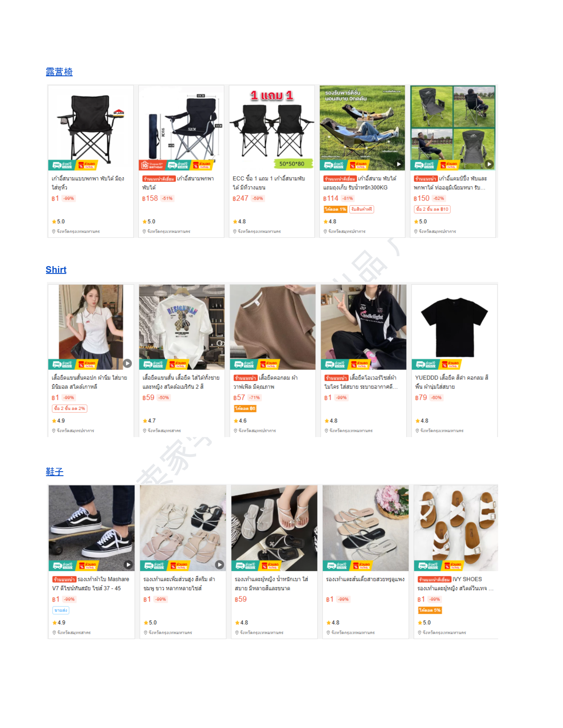Play video on reclining camping chair product
Viewport: 563px width, 728px height.
(399, 164)
